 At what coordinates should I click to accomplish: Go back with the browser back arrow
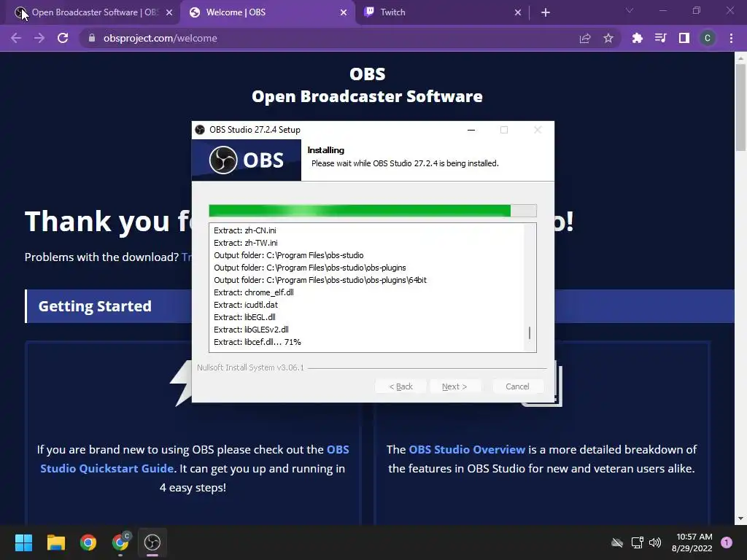[x=16, y=38]
